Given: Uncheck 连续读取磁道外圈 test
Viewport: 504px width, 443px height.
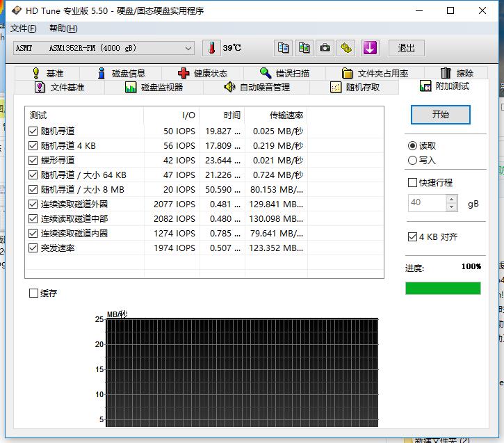Looking at the screenshot, I should (33, 204).
